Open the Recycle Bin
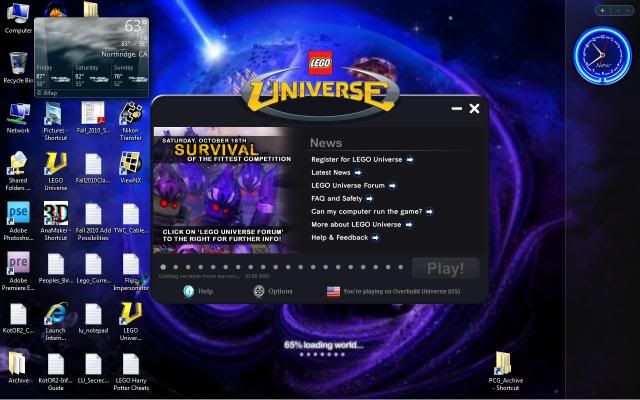 [18, 68]
